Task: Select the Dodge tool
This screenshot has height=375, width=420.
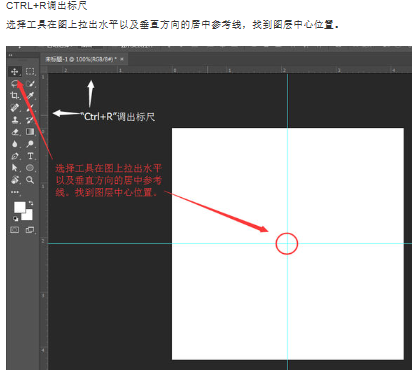Action: (30, 144)
